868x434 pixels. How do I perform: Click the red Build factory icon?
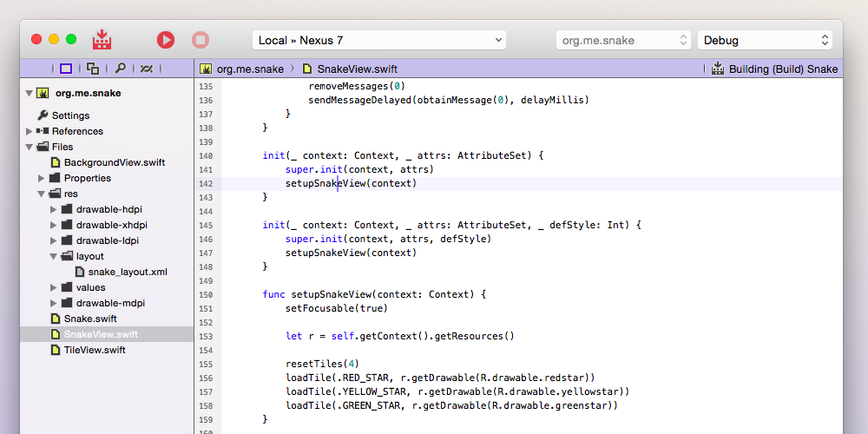coord(102,40)
